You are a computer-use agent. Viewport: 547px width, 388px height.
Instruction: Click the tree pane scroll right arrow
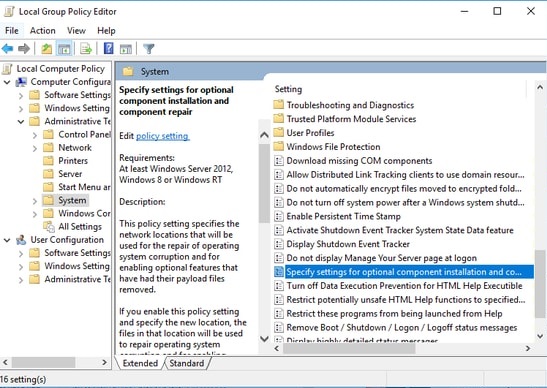104,363
